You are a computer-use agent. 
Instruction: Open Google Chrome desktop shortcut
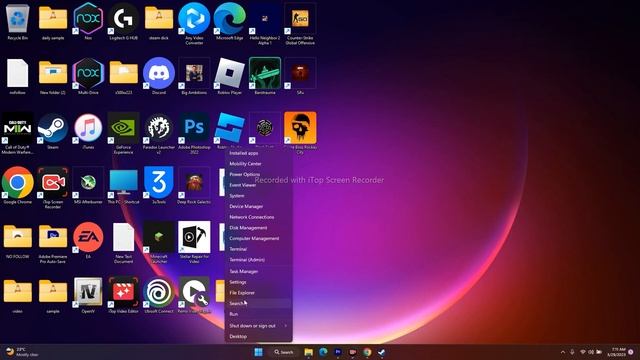(x=18, y=186)
